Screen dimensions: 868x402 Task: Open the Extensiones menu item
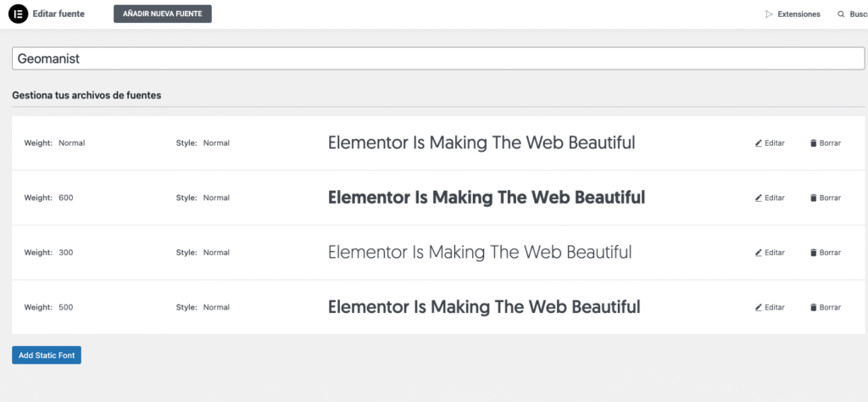tap(793, 14)
